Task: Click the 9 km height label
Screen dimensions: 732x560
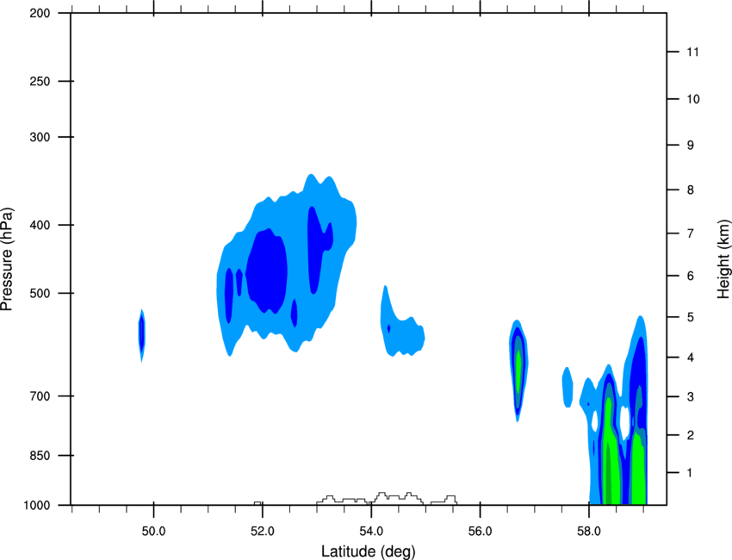Action: tap(691, 146)
